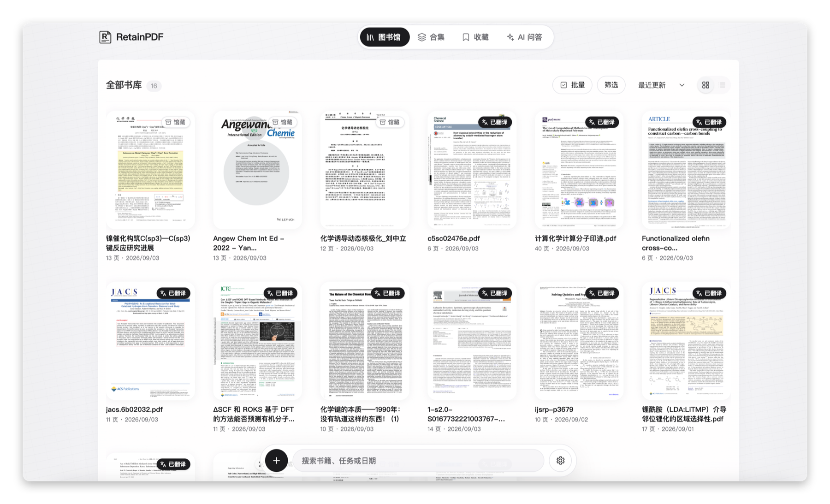This screenshot has height=504, width=830.
Task: Click 已翻译 badge on ijsrp-p3679
Action: (602, 293)
